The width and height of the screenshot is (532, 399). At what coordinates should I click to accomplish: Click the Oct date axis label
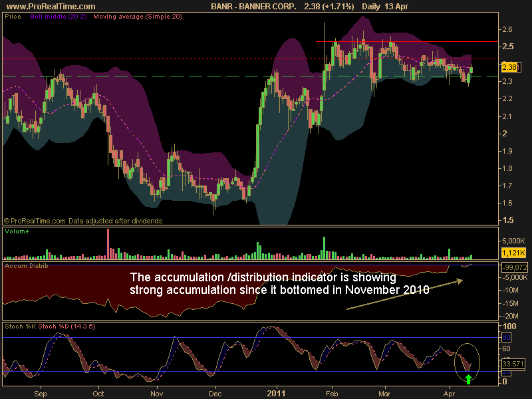pos(98,394)
